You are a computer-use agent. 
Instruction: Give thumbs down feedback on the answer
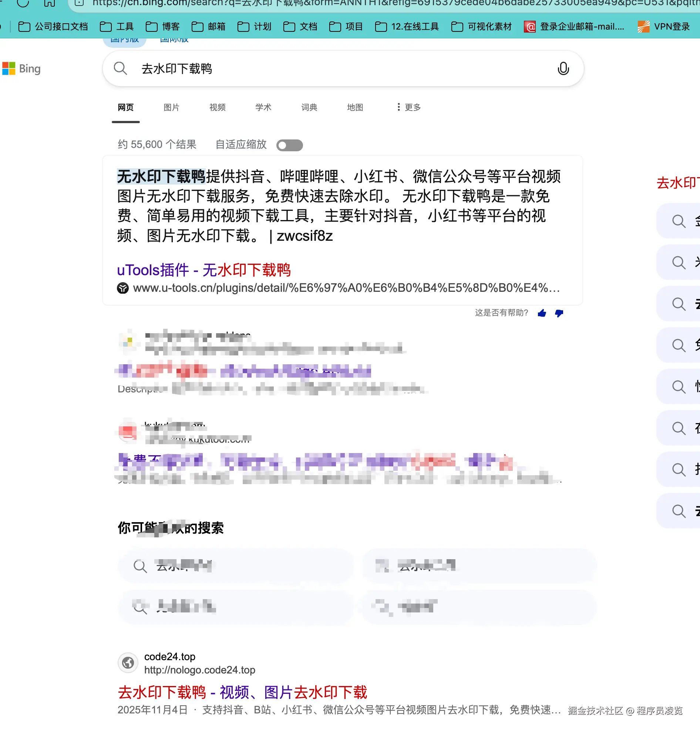pos(559,314)
